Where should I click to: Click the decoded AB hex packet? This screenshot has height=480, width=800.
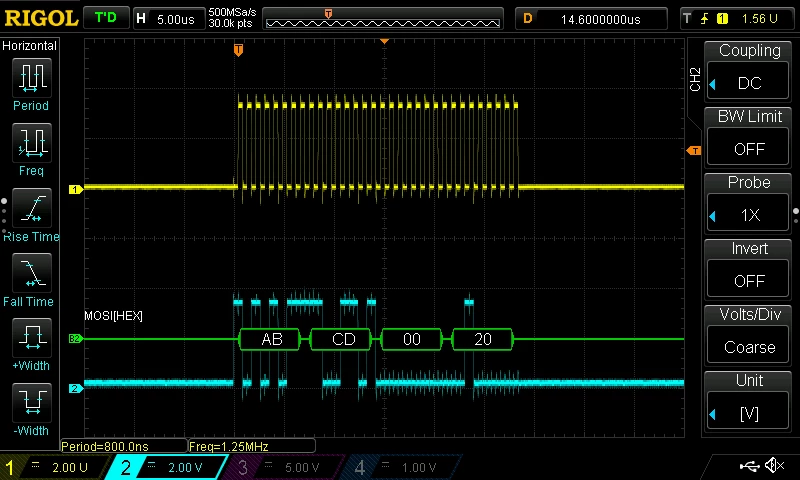[x=270, y=339]
